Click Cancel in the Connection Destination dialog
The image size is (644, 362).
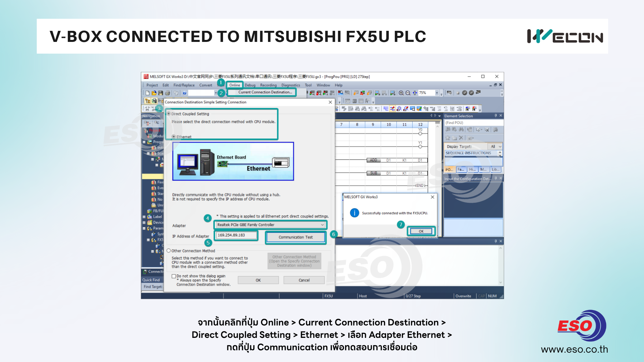coord(304,280)
